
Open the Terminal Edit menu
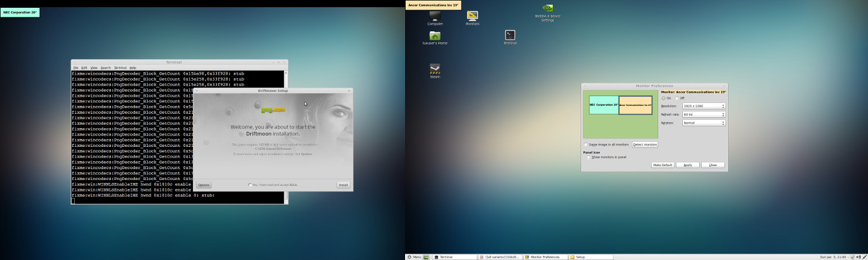84,67
